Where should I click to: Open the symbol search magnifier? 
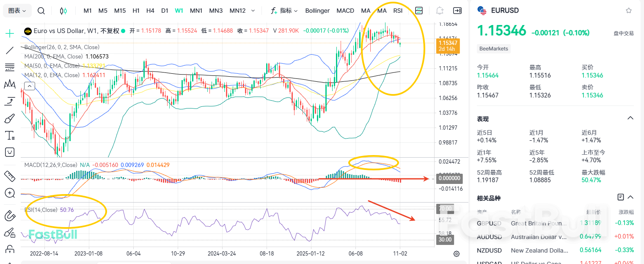41,11
